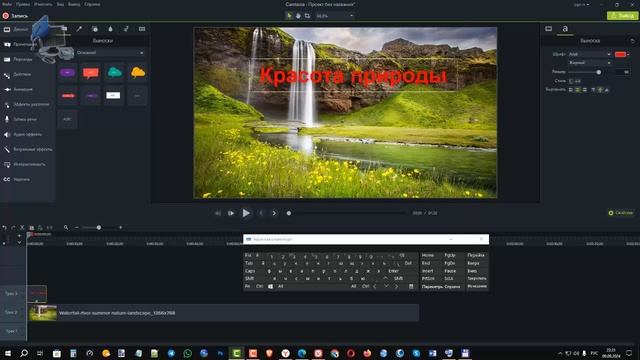Select the teal cloud callout thumbnail
Viewport: 640px width, 360px height.
point(115,73)
